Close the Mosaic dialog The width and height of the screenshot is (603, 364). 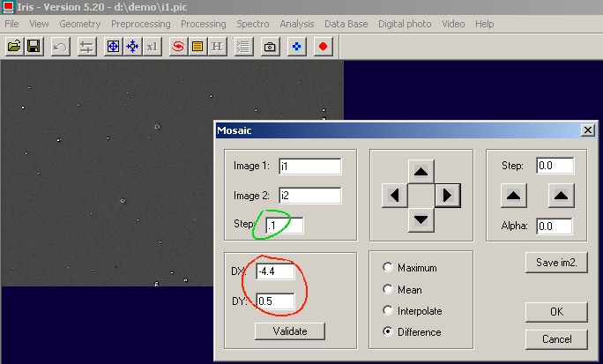[588, 130]
